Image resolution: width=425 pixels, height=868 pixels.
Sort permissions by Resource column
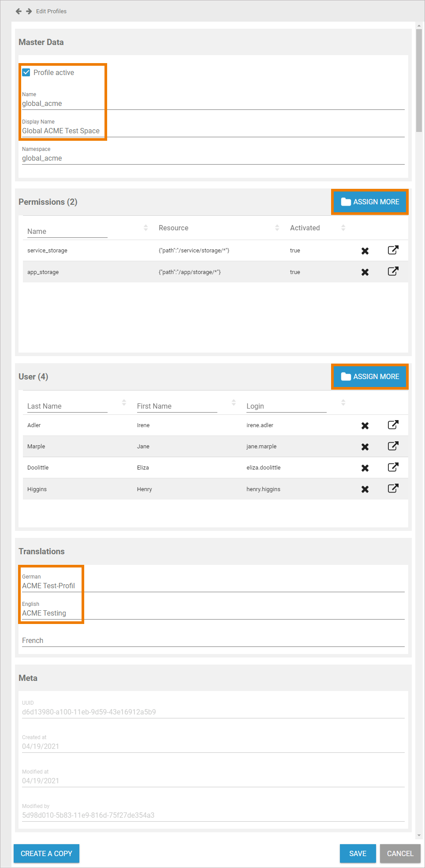coord(277,228)
